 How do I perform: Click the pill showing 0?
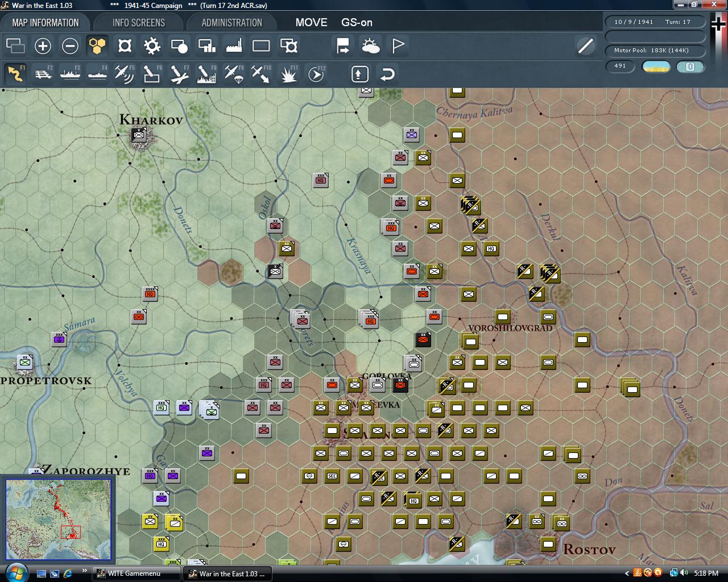(690, 66)
